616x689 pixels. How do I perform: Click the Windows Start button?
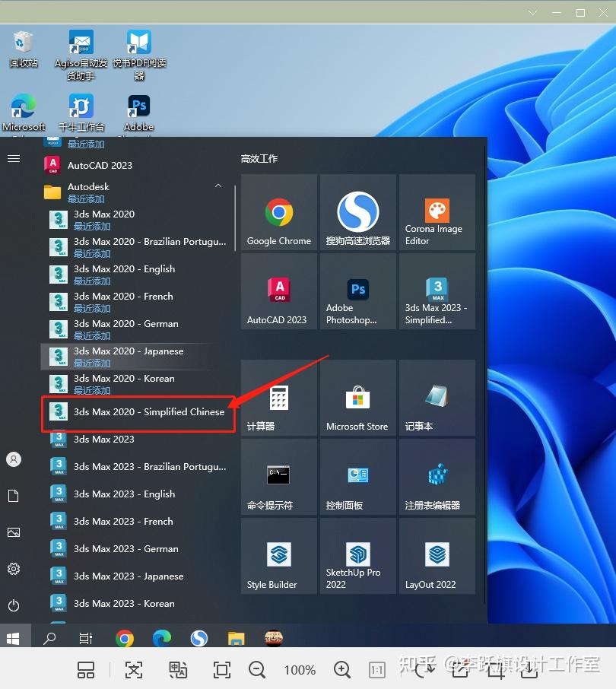coord(13,638)
